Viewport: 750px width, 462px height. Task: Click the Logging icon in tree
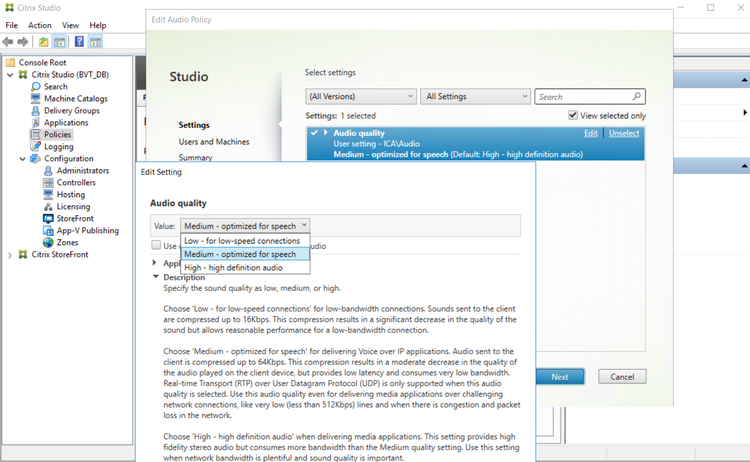(35, 146)
